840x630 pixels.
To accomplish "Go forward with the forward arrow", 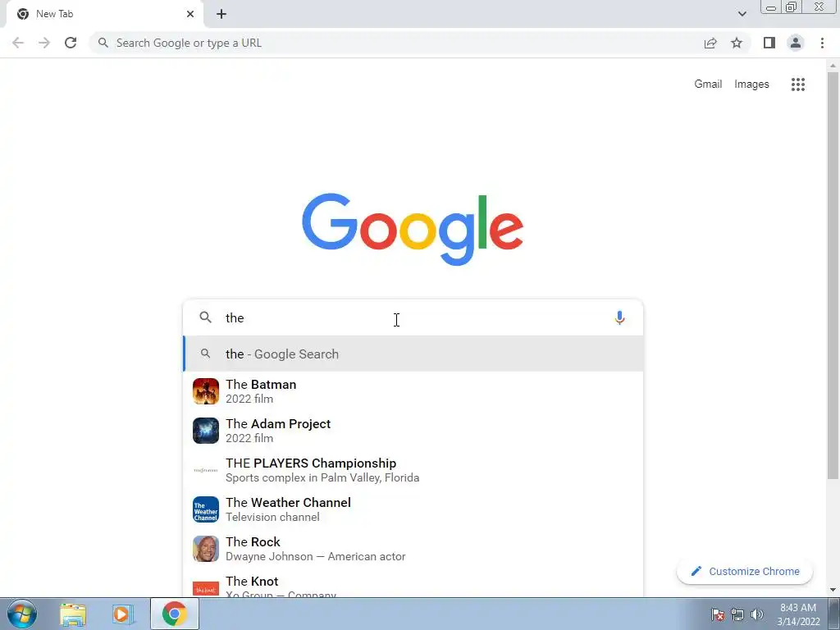I will click(x=44, y=43).
